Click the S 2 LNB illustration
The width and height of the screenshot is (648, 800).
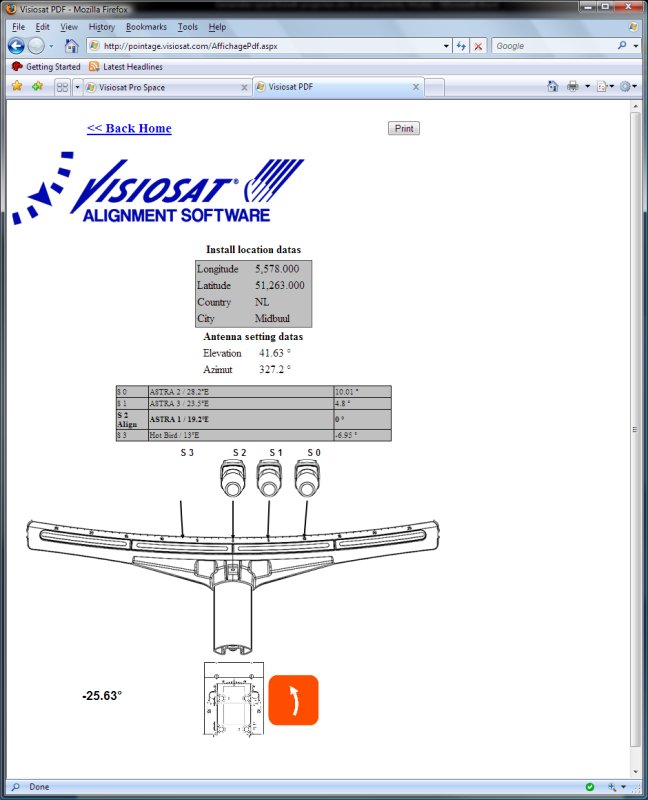point(233,478)
